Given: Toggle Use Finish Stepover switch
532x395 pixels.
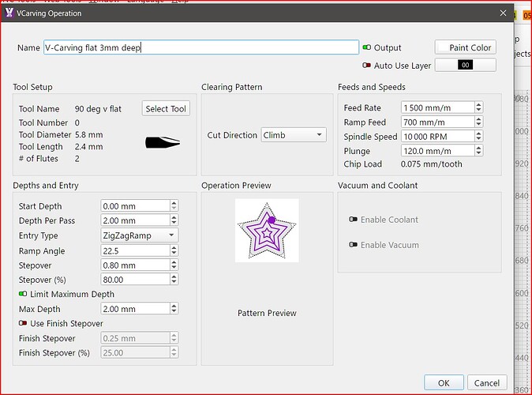Looking at the screenshot, I should (23, 323).
